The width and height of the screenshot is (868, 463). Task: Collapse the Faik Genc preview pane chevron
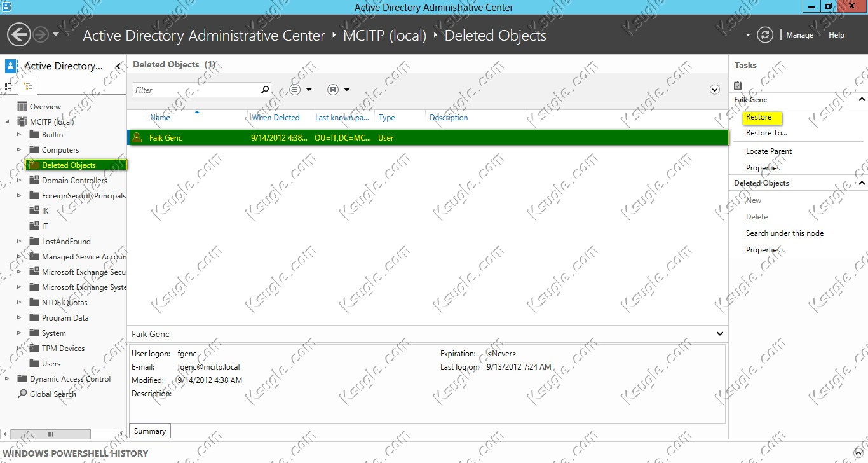point(720,334)
